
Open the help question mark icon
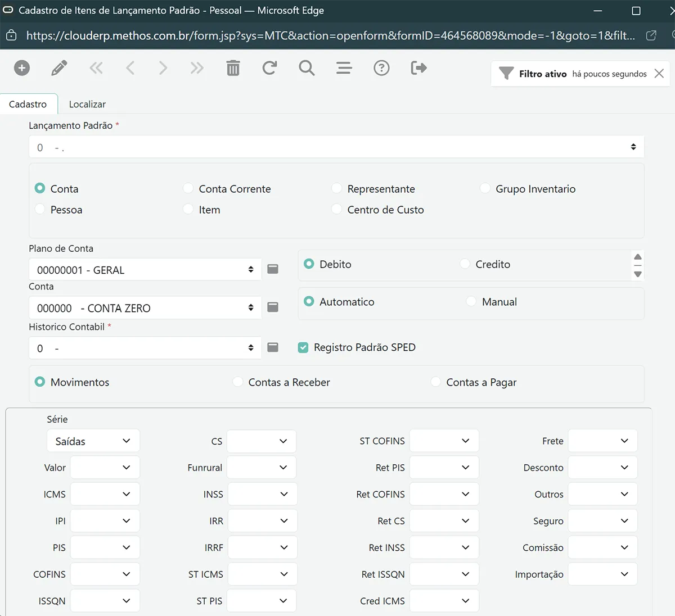(x=381, y=68)
